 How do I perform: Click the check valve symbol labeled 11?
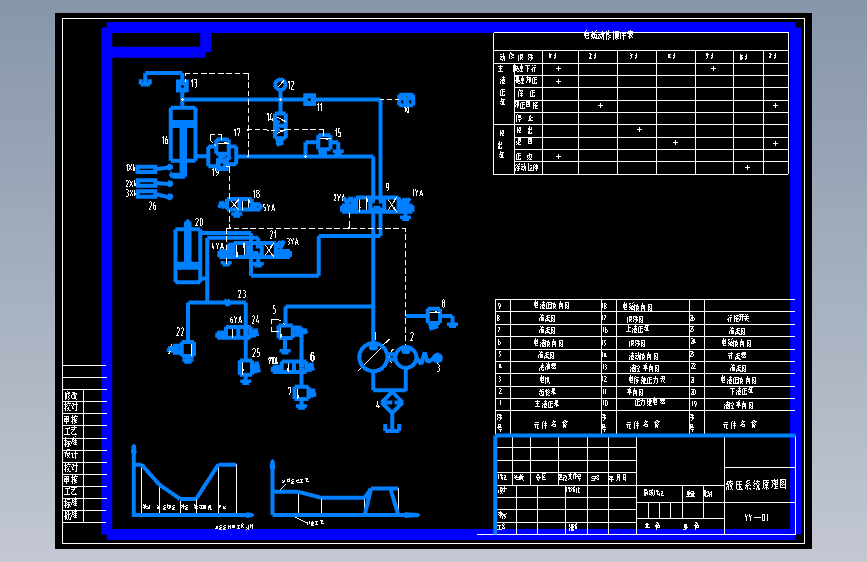tap(310, 100)
